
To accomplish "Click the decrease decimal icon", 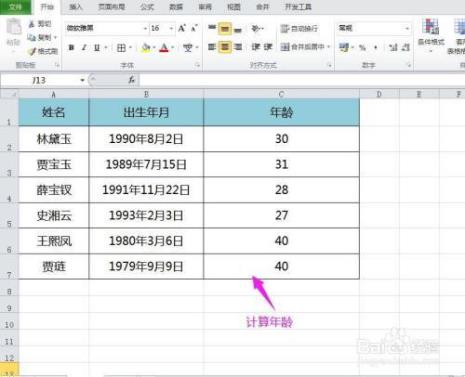I will pyautogui.click(x=406, y=48).
